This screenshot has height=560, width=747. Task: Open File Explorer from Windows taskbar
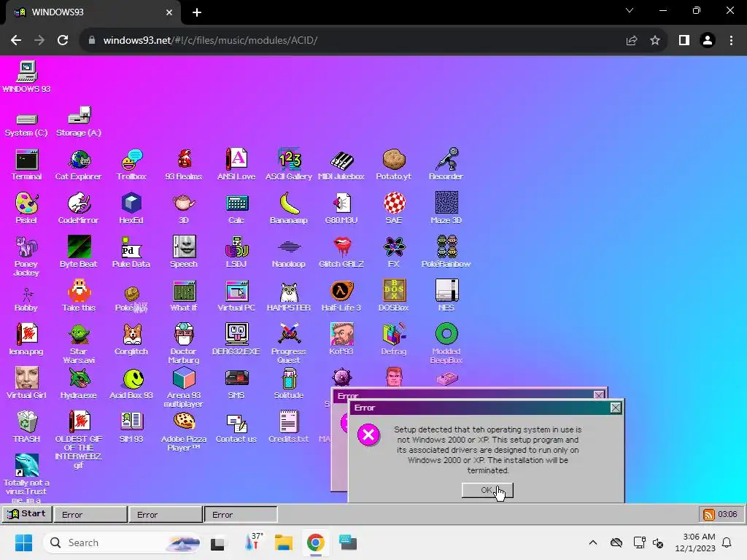coord(284,542)
